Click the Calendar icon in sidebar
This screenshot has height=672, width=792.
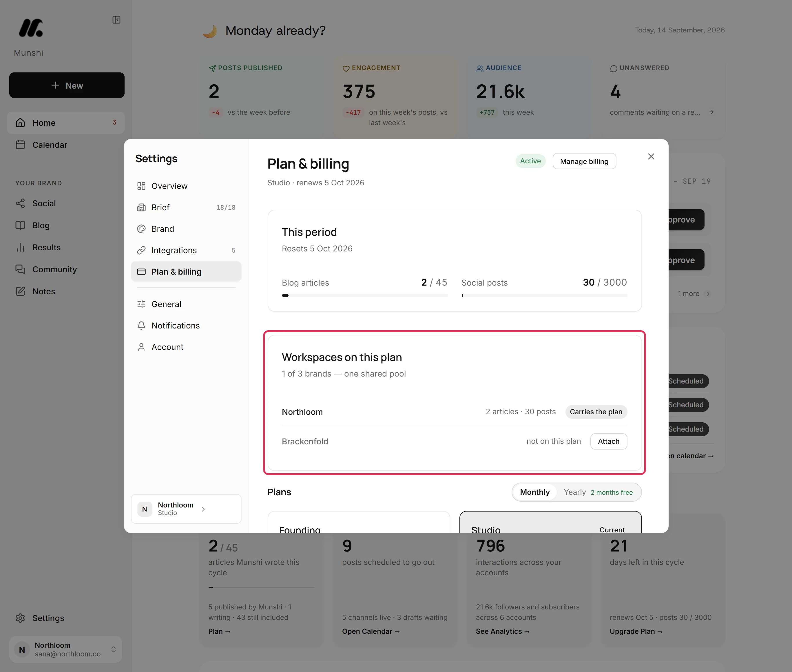[x=21, y=145]
